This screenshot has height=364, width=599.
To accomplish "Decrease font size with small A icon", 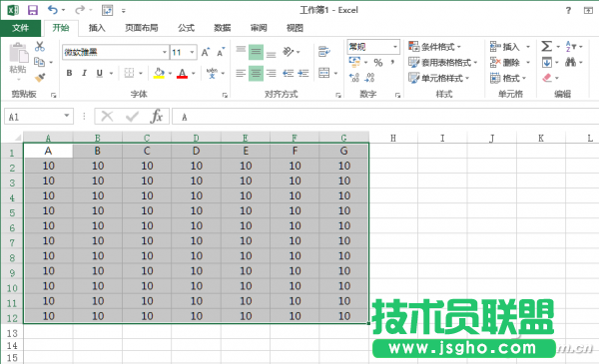I will tap(221, 52).
